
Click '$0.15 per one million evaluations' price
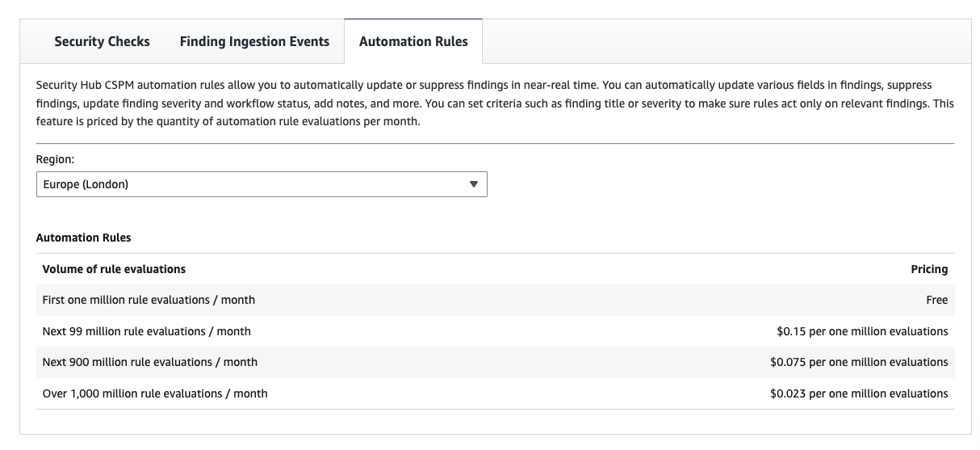point(862,331)
